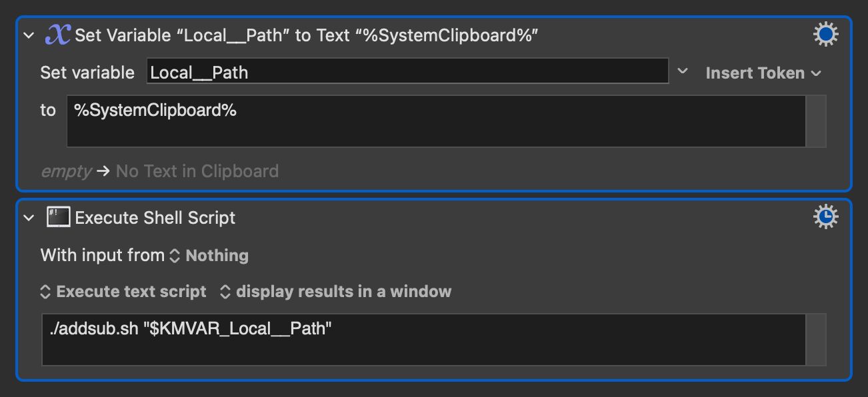This screenshot has width=868, height=397.
Task: Open the variable name chevron dropdown
Action: pyautogui.click(x=683, y=71)
